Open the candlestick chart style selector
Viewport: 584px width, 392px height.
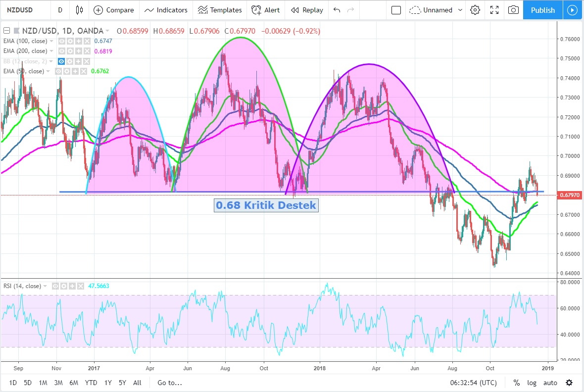click(x=79, y=10)
